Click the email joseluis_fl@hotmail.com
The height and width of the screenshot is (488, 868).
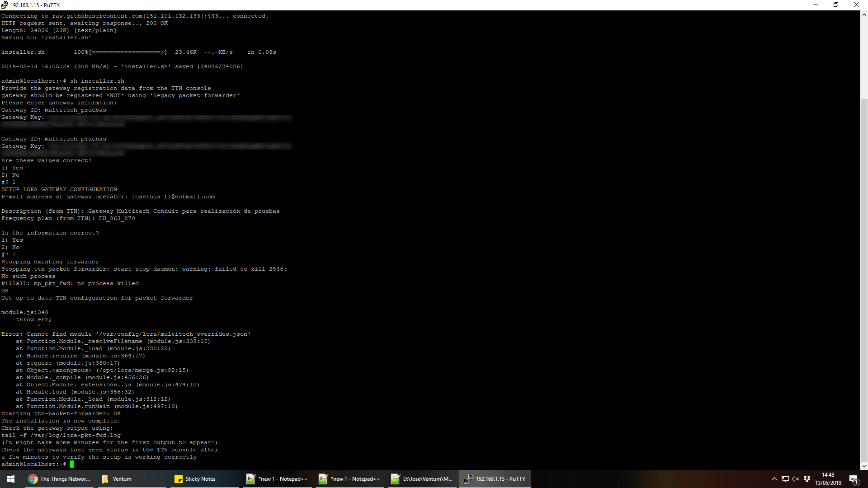click(x=173, y=197)
